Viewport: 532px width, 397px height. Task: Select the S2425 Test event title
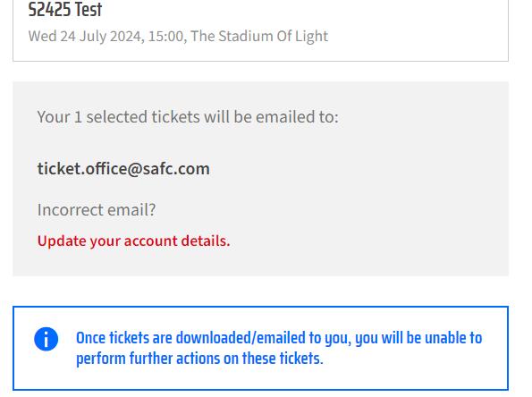65,10
